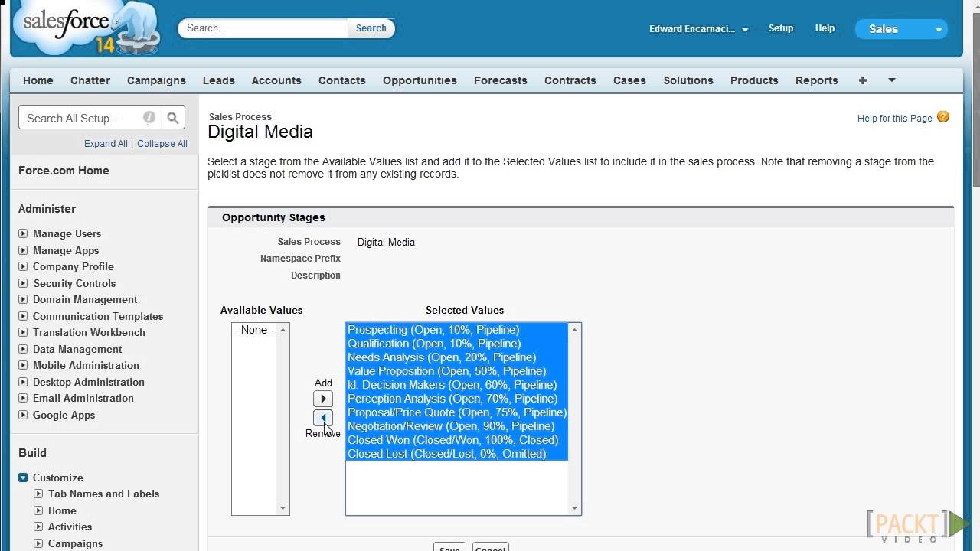980x551 pixels.
Task: Switch to the Leads tab
Action: pyautogui.click(x=219, y=80)
